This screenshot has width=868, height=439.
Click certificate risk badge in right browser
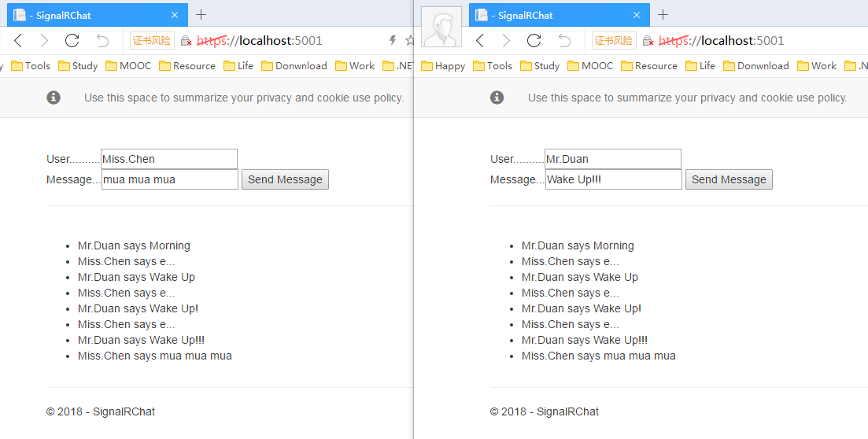[614, 40]
